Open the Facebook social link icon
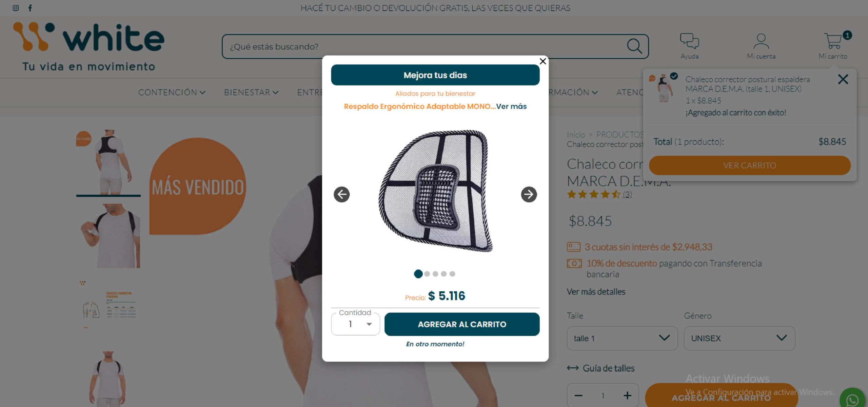This screenshot has width=868, height=407. point(30,8)
